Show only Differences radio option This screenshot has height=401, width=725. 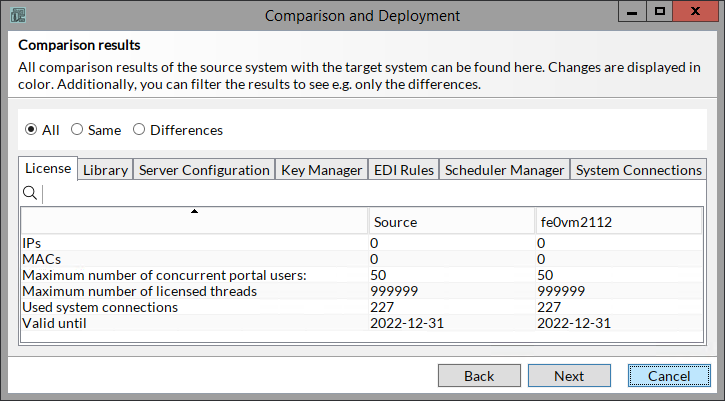click(x=139, y=130)
